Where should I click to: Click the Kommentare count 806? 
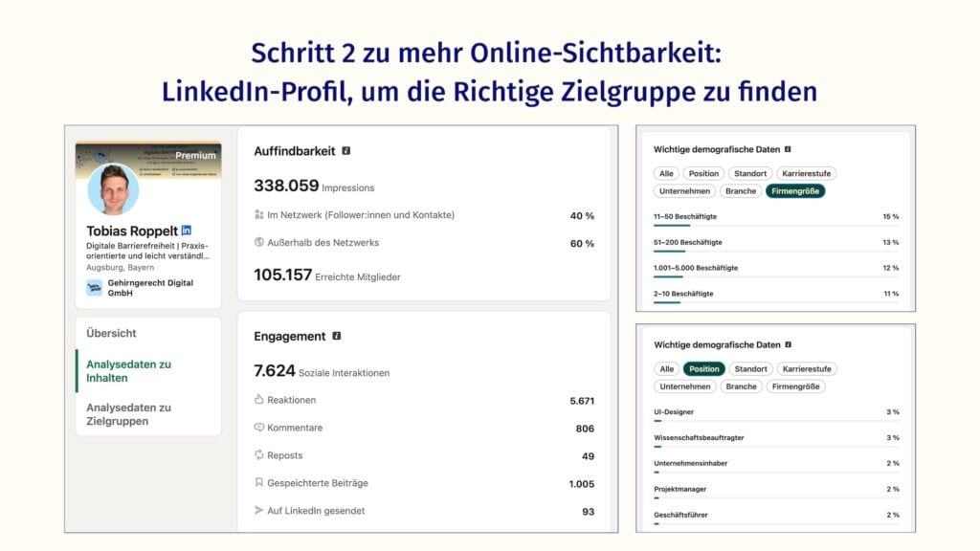point(585,429)
